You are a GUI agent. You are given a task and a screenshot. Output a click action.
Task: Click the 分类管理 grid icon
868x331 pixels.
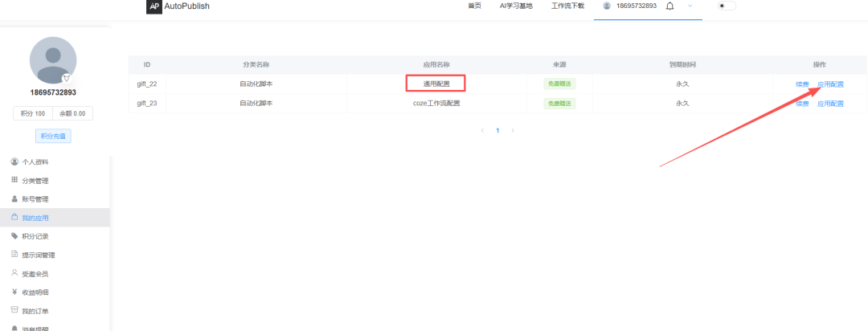(x=14, y=181)
